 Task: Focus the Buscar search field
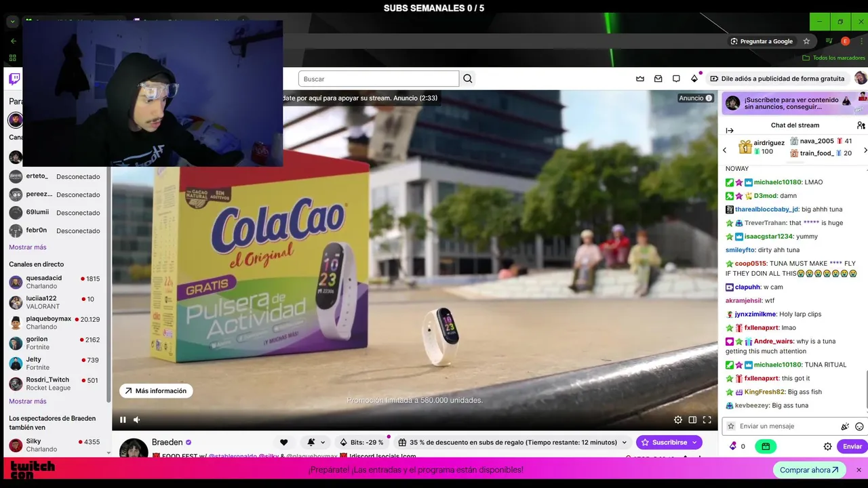point(379,79)
